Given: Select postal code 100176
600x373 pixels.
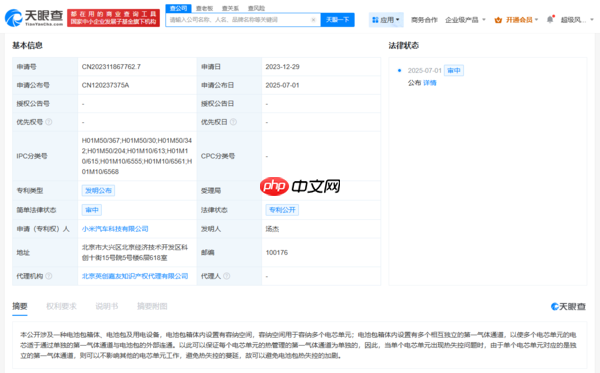Looking at the screenshot, I should 277,252.
